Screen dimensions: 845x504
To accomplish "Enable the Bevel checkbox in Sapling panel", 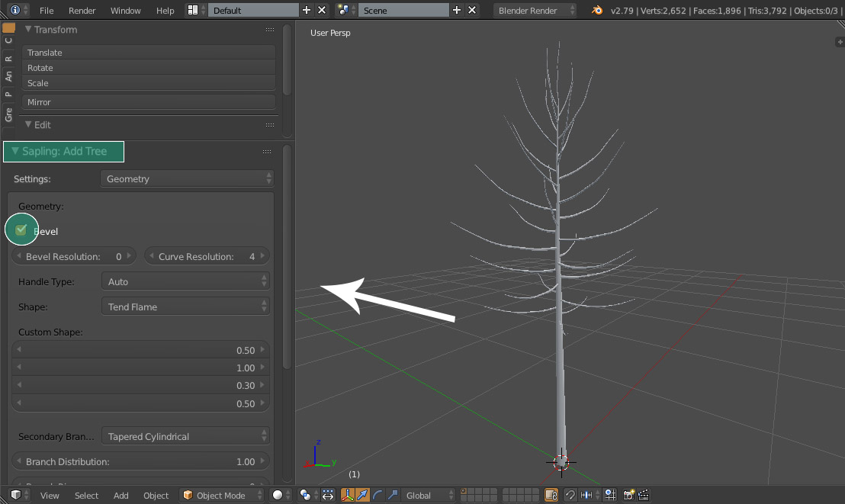I will pos(21,230).
